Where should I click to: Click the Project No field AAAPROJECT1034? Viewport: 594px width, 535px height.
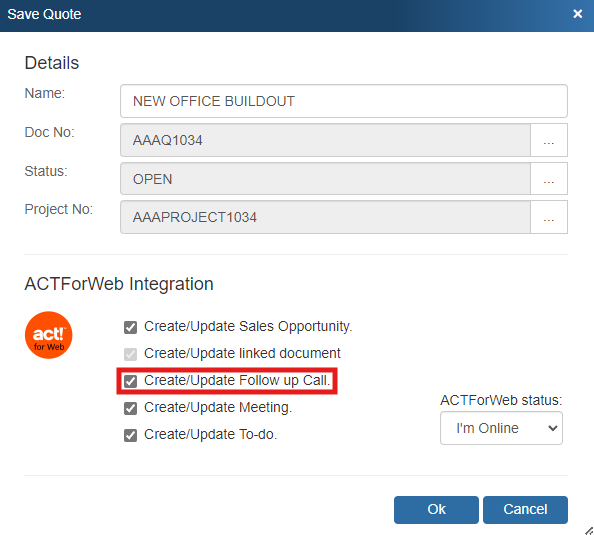point(325,217)
